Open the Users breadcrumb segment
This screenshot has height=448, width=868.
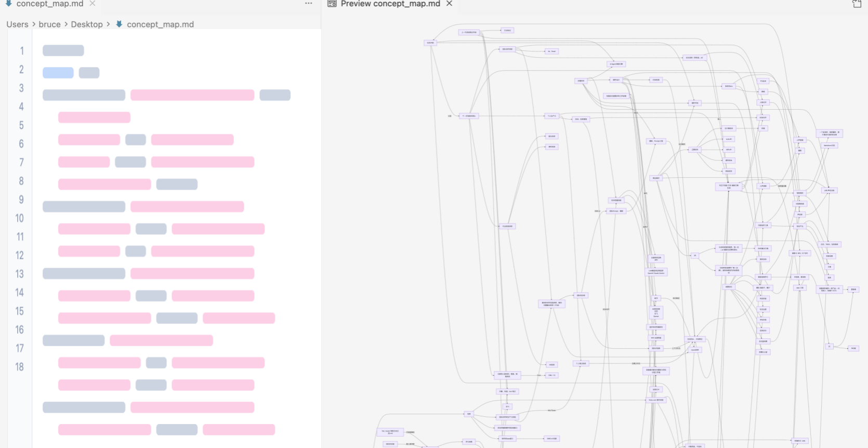tap(17, 24)
